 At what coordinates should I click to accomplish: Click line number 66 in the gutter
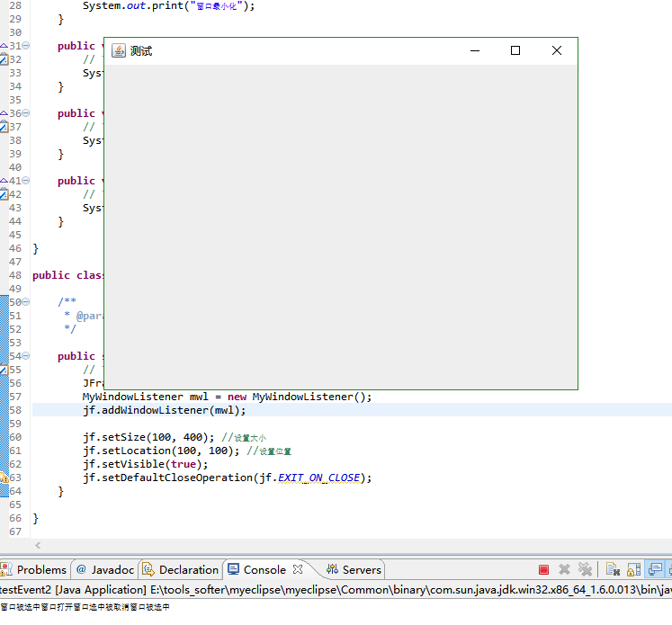[x=15, y=518]
